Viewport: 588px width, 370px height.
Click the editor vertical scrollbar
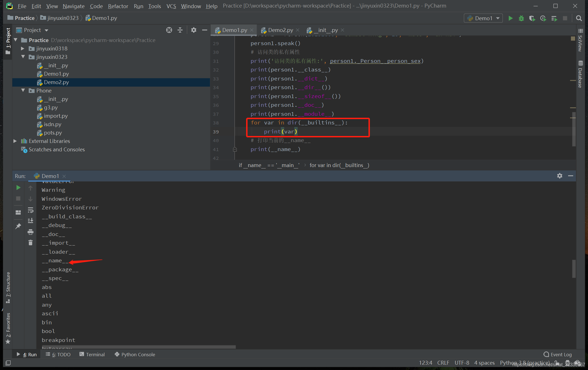[574, 129]
